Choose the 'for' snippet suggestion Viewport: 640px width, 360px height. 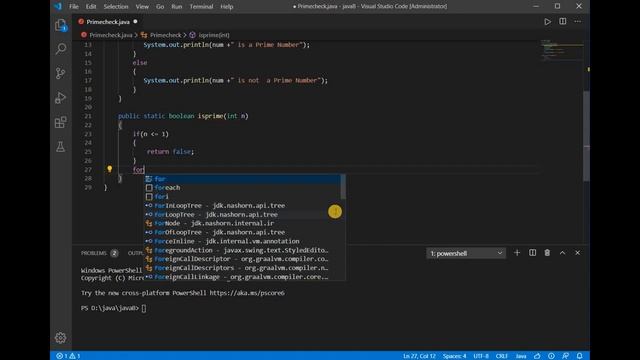pyautogui.click(x=242, y=179)
